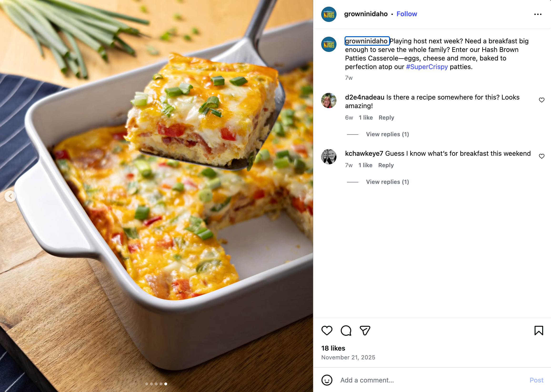Open d2e4nadeau's profile avatar
Viewport: 551px width, 392px height.
pos(329,101)
